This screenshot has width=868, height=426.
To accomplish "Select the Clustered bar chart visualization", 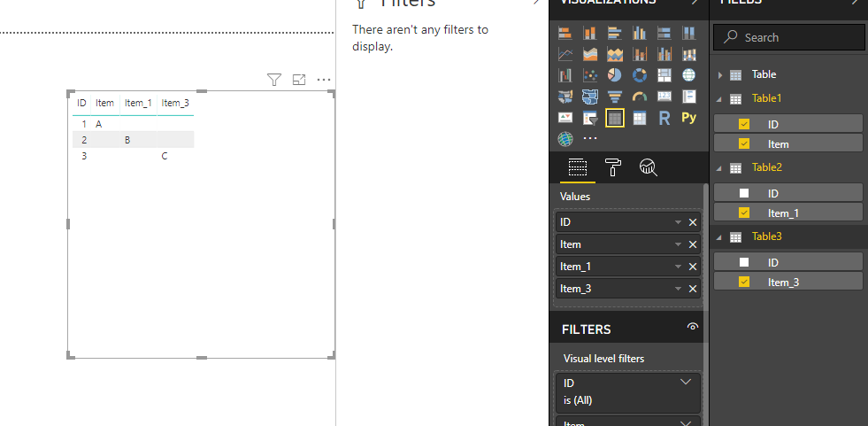I will coord(614,34).
